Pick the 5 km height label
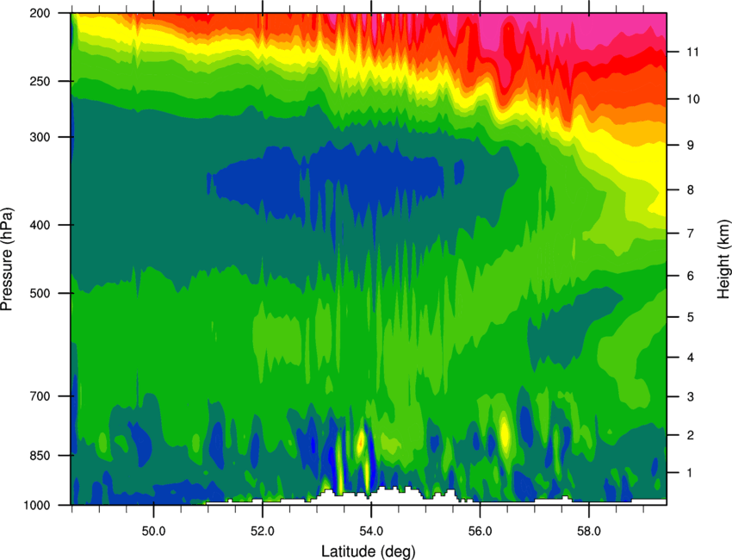 (x=691, y=318)
